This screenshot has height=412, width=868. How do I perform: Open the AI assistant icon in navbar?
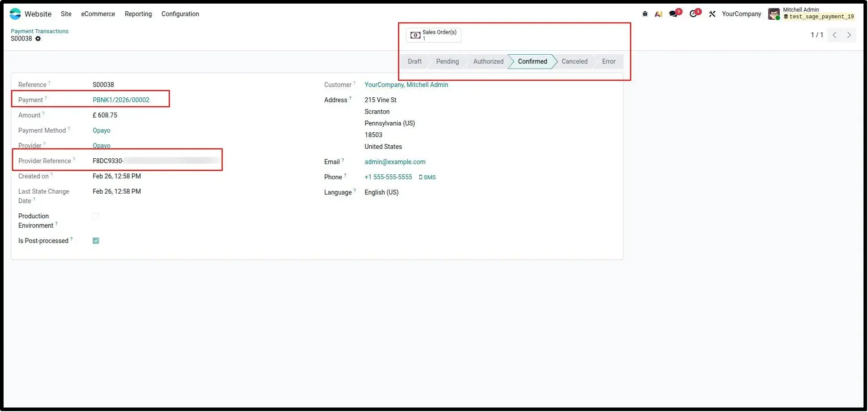pyautogui.click(x=658, y=14)
